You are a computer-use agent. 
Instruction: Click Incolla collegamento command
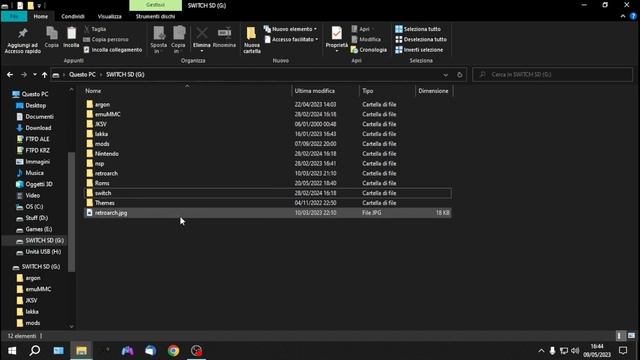(113, 50)
